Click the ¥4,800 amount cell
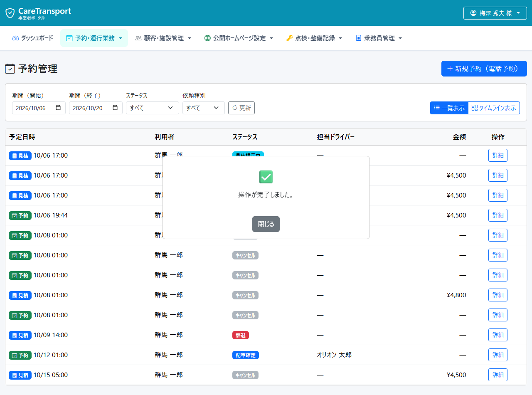Viewport: 532px width, 395px height. 456,295
